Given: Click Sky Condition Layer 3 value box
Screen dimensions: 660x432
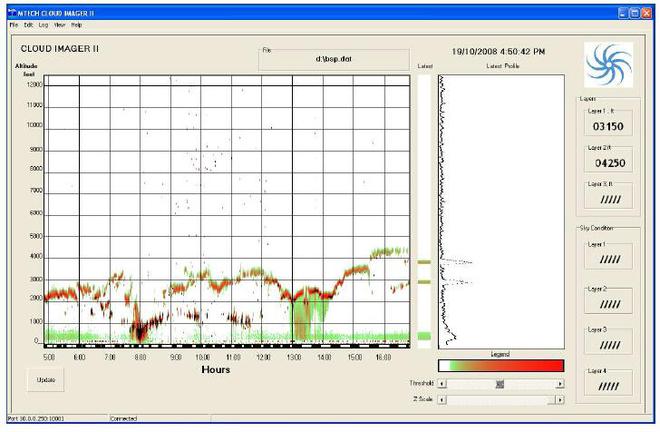Looking at the screenshot, I should pyautogui.click(x=608, y=344).
